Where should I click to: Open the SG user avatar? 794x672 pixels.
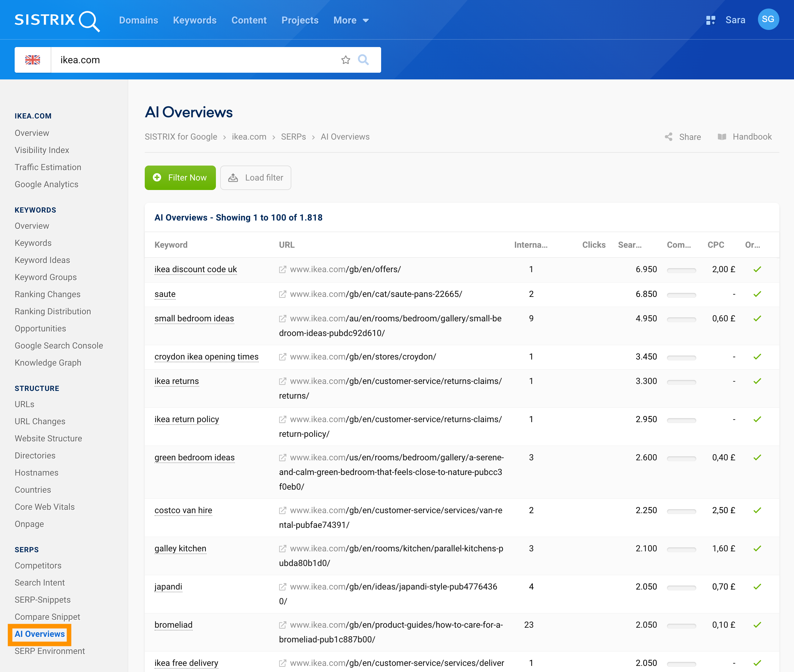[x=768, y=20]
